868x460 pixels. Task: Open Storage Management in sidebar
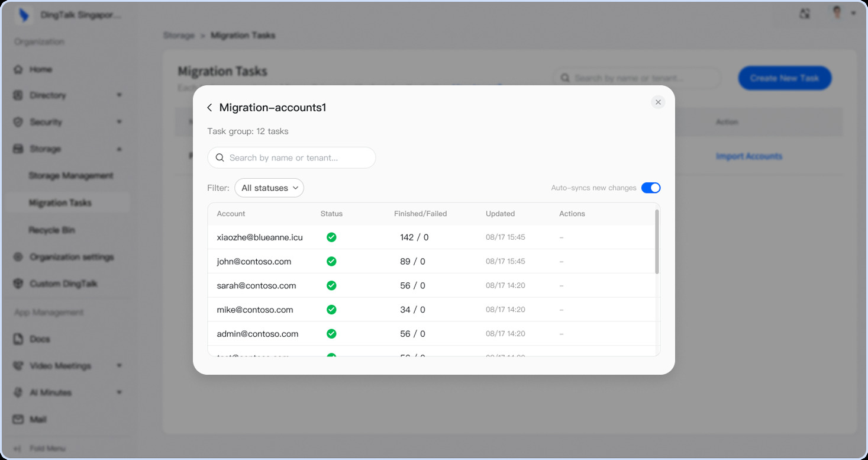click(x=71, y=176)
